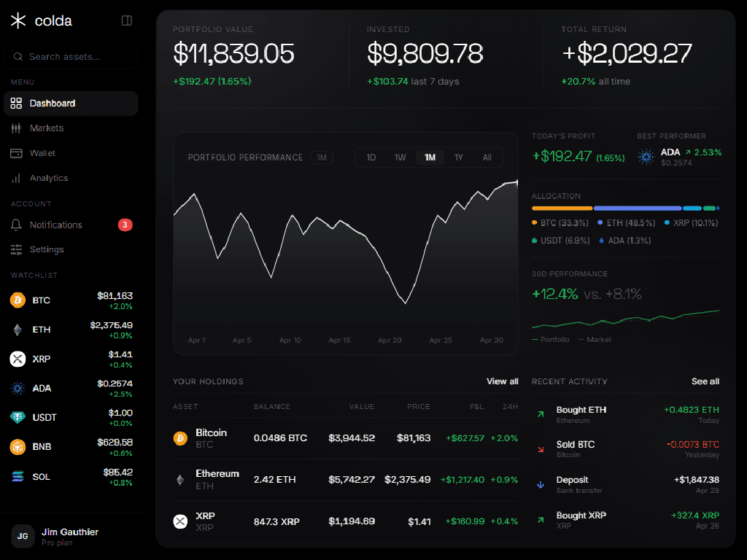Click the Bitcoin icon in holdings table
This screenshot has width=747, height=560.
(180, 438)
